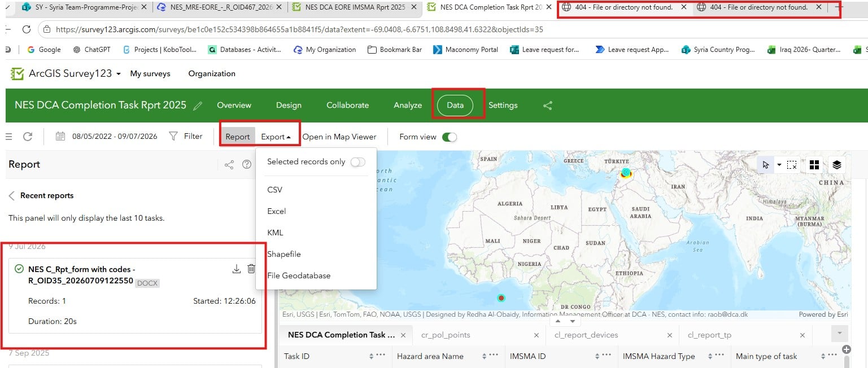Toggle Selected records only switch
Image resolution: width=868 pixels, height=368 pixels.
click(x=358, y=162)
